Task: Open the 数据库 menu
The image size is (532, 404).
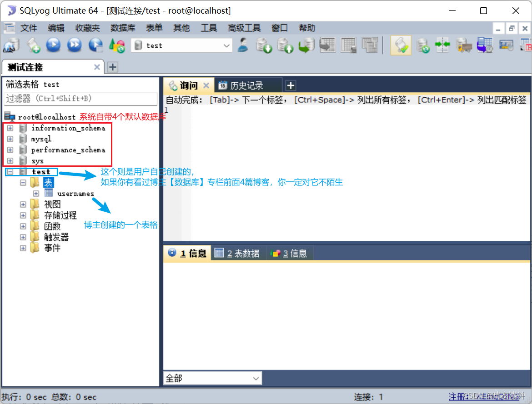Action: click(123, 28)
